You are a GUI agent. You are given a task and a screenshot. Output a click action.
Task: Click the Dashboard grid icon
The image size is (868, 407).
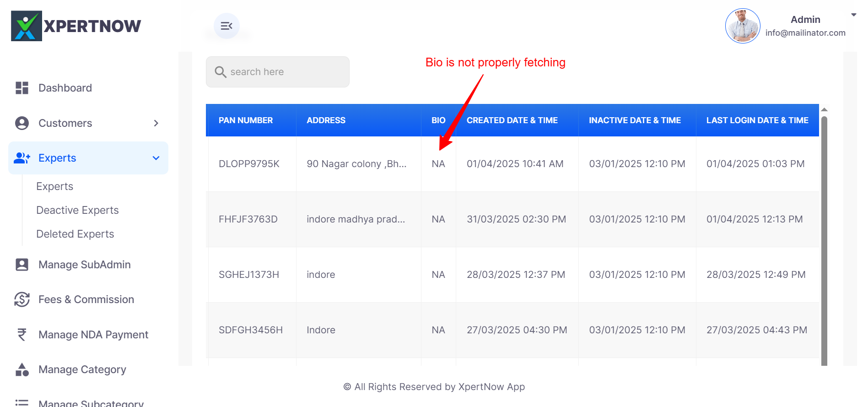tap(22, 88)
